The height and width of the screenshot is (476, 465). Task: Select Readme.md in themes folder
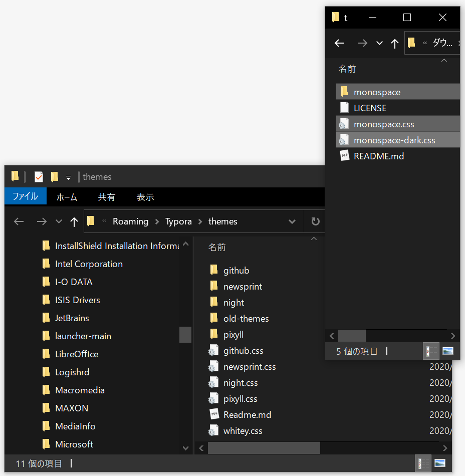241,415
